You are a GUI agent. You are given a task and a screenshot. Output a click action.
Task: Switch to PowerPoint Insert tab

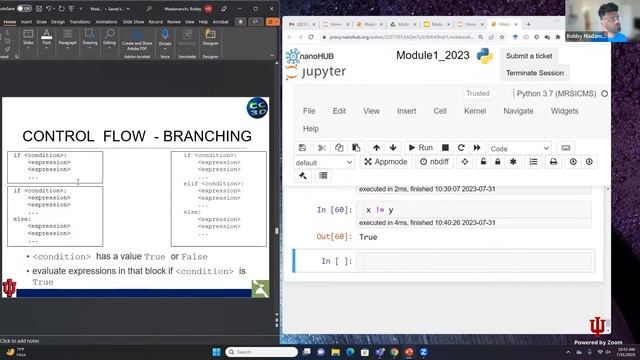[26, 22]
